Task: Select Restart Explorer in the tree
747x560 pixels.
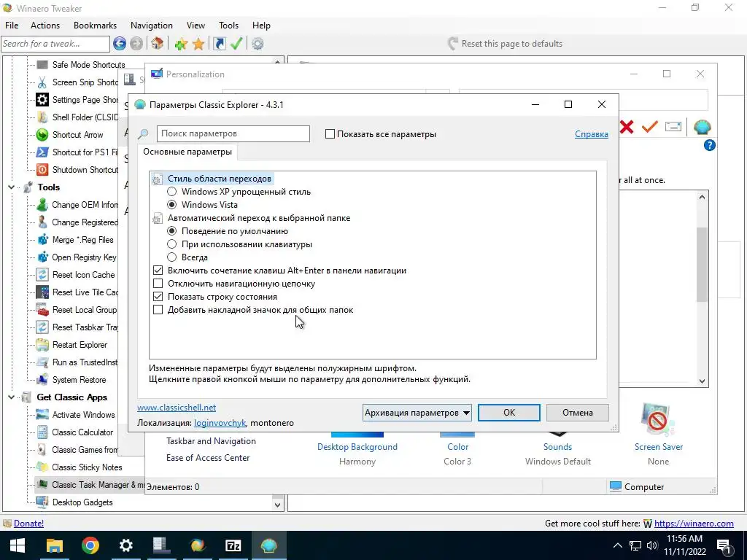Action: click(80, 345)
